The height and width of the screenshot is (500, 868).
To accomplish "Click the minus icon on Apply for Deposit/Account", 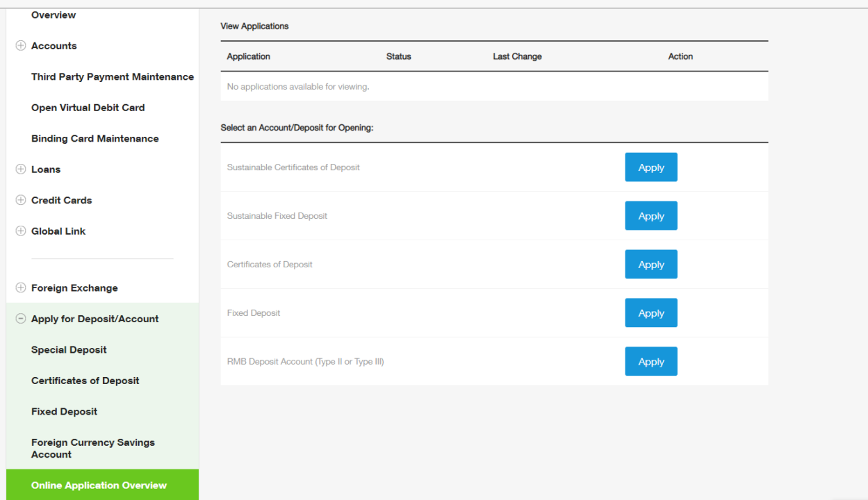I will click(x=19, y=318).
